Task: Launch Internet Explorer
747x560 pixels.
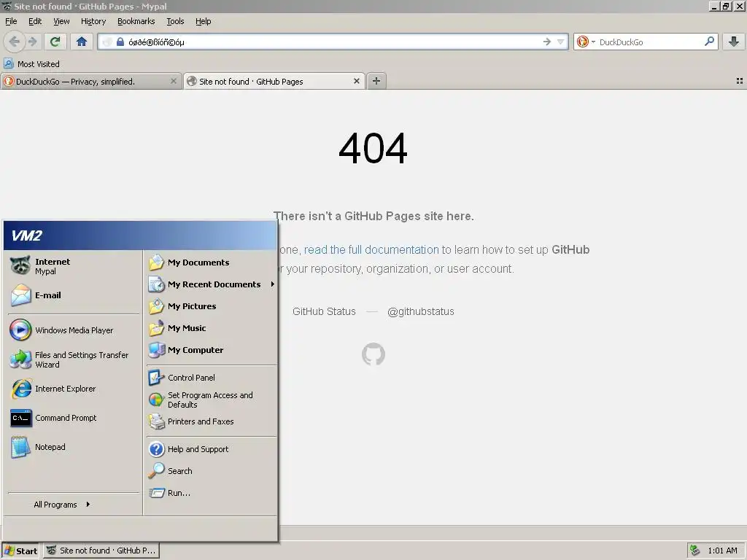Action: 74,389
